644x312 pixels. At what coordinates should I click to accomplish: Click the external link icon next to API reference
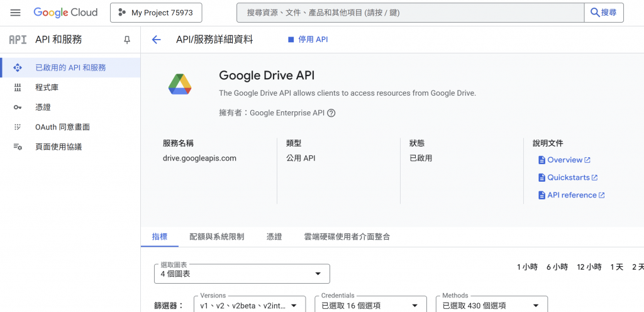pos(601,196)
